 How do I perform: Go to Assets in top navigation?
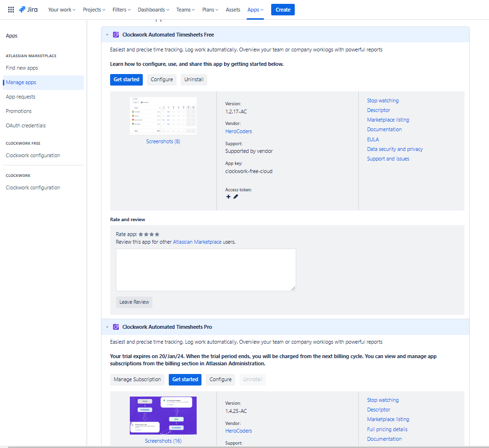pos(233,10)
